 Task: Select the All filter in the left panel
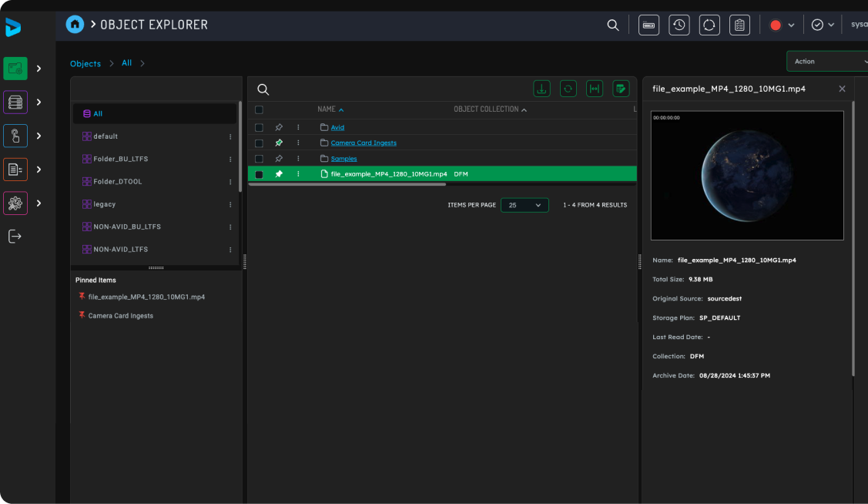click(x=154, y=113)
